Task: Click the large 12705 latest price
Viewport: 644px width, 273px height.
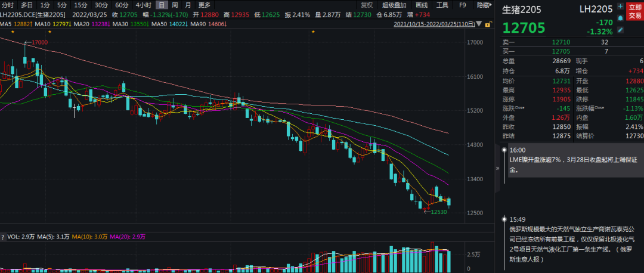Action: pyautogui.click(x=524, y=28)
